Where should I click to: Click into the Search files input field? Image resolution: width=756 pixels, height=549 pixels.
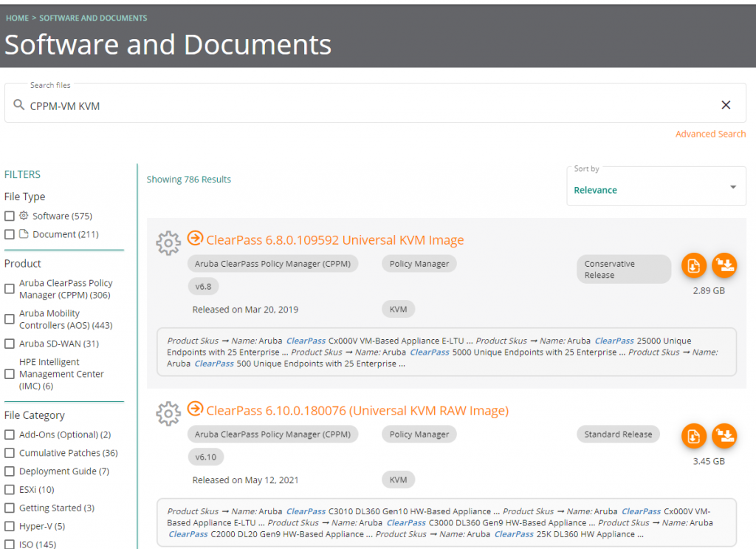369,106
